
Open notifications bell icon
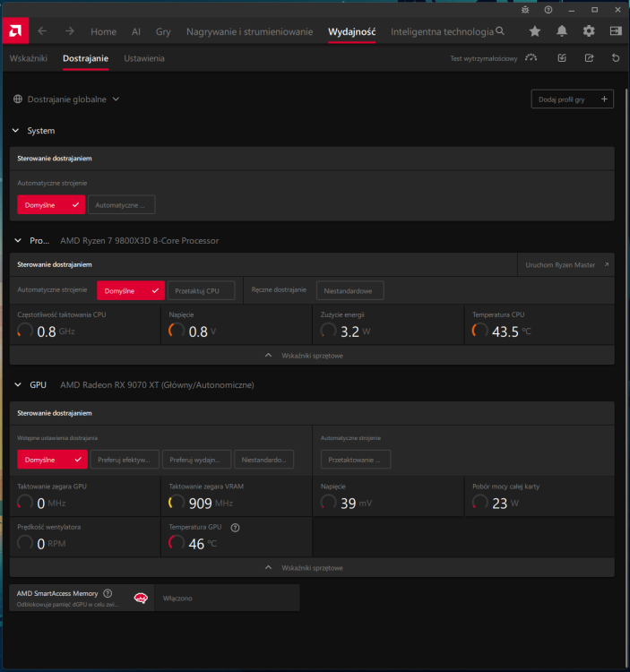[x=562, y=31]
